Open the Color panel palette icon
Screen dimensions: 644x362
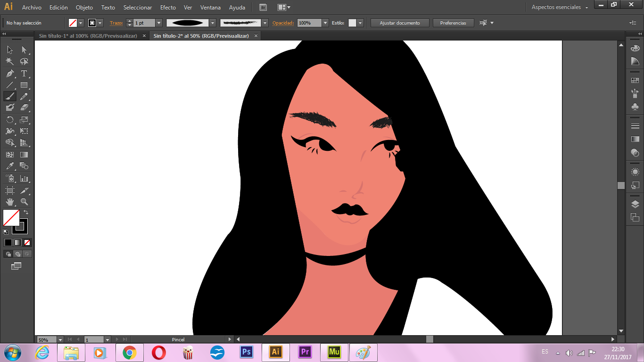pos(635,48)
